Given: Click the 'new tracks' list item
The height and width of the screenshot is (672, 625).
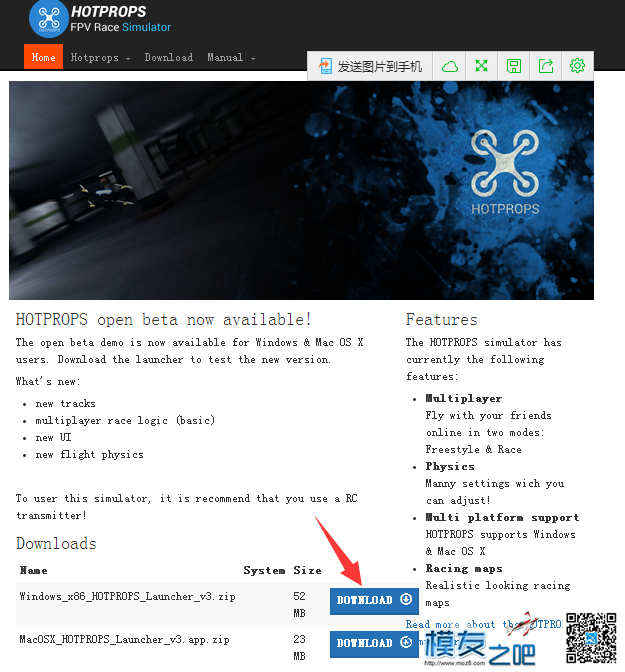Looking at the screenshot, I should [66, 404].
